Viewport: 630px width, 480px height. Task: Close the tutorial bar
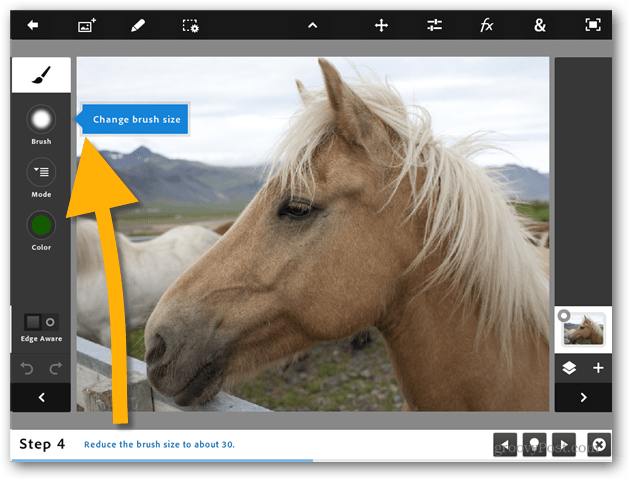click(599, 445)
